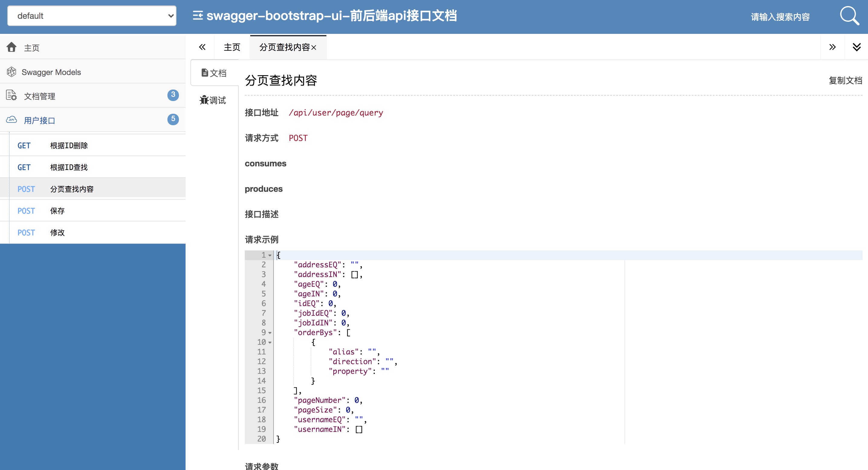Collapse orderBys fold arrow on line 9
This screenshot has width=868, height=470.
270,333
